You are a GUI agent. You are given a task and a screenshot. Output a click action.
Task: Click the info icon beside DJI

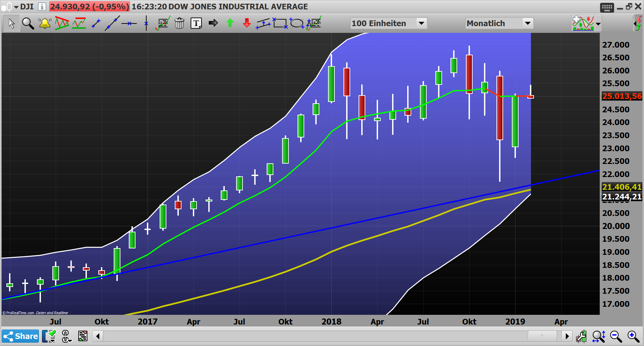[x=42, y=7]
